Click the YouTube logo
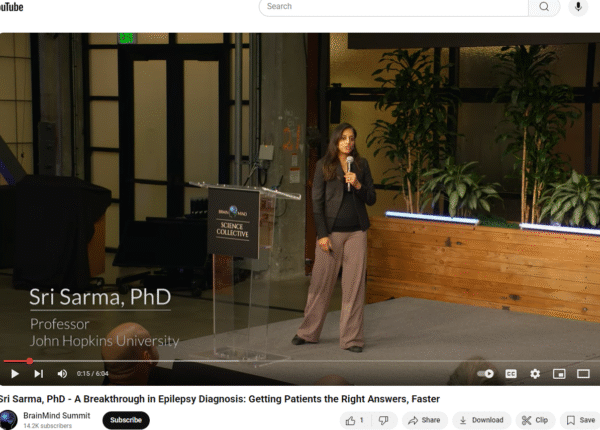The width and height of the screenshot is (600, 430). pos(11,7)
